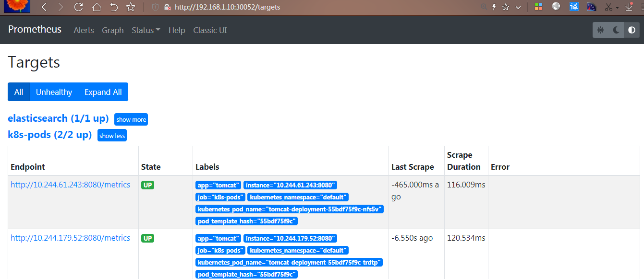Open the browser downloads icon

point(629,7)
